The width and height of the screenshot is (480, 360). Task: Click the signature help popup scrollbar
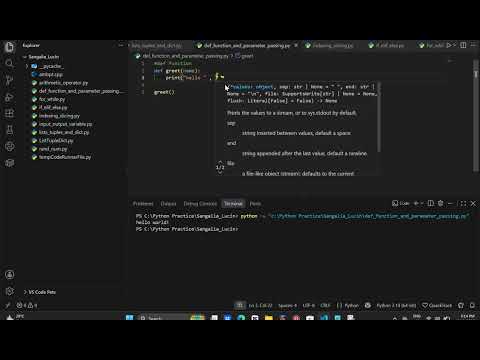(x=379, y=117)
